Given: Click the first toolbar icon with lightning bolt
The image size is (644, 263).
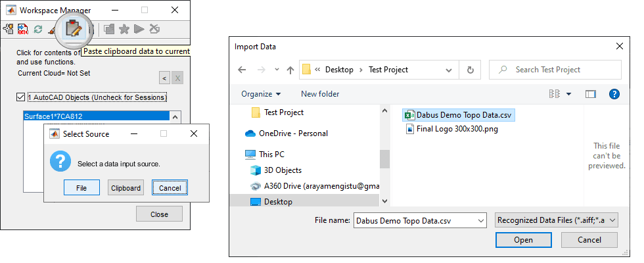Looking at the screenshot, I should coord(8,29).
